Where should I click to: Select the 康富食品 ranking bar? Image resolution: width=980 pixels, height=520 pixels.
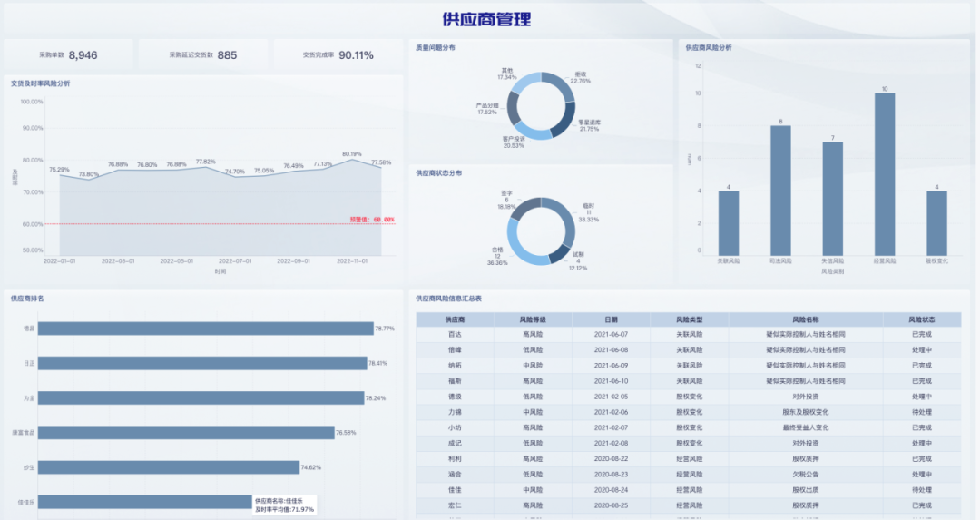186,433
